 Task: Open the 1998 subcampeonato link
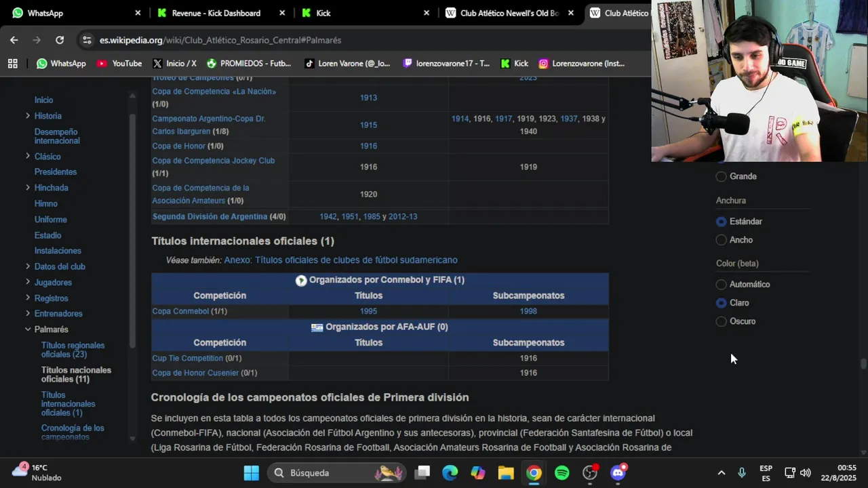528,311
